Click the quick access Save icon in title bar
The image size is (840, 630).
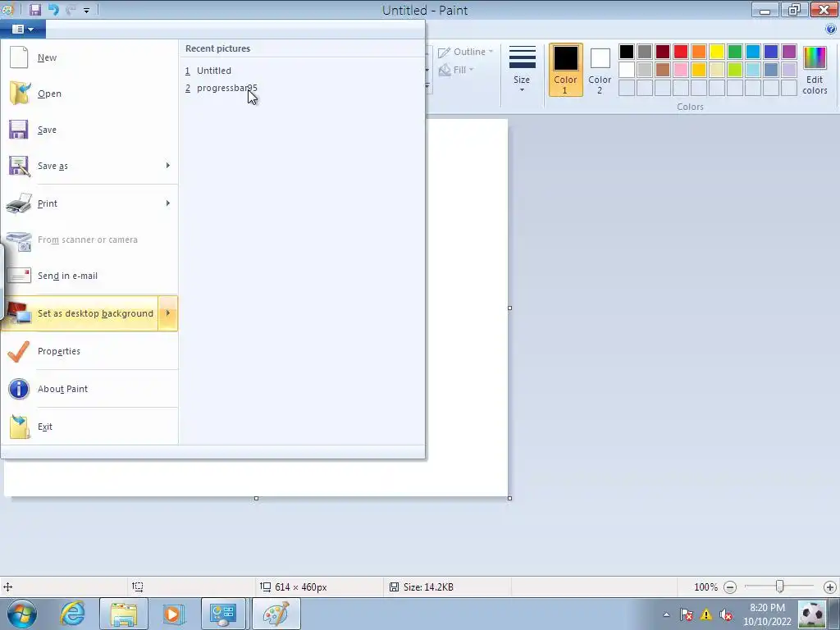click(35, 10)
